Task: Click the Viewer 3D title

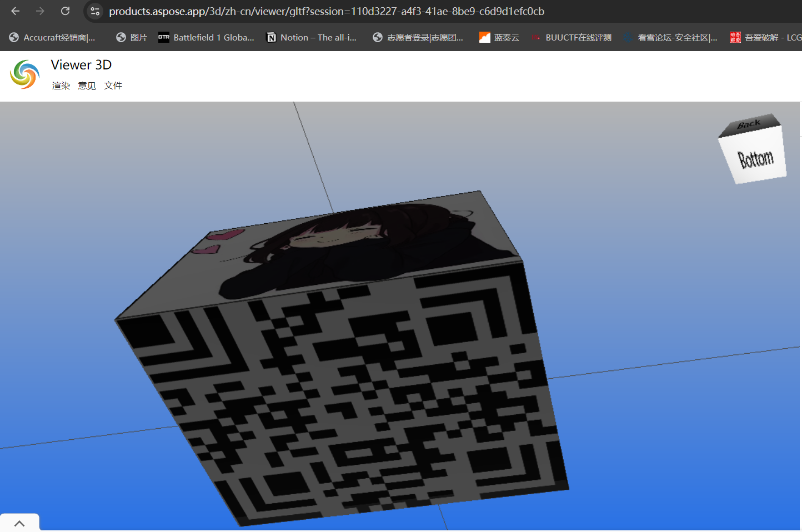Action: pyautogui.click(x=81, y=65)
